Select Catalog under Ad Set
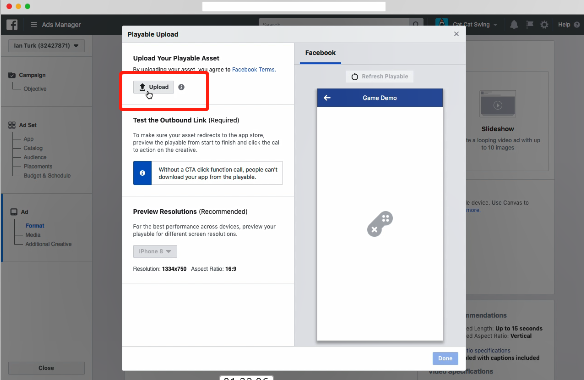 pyautogui.click(x=33, y=148)
